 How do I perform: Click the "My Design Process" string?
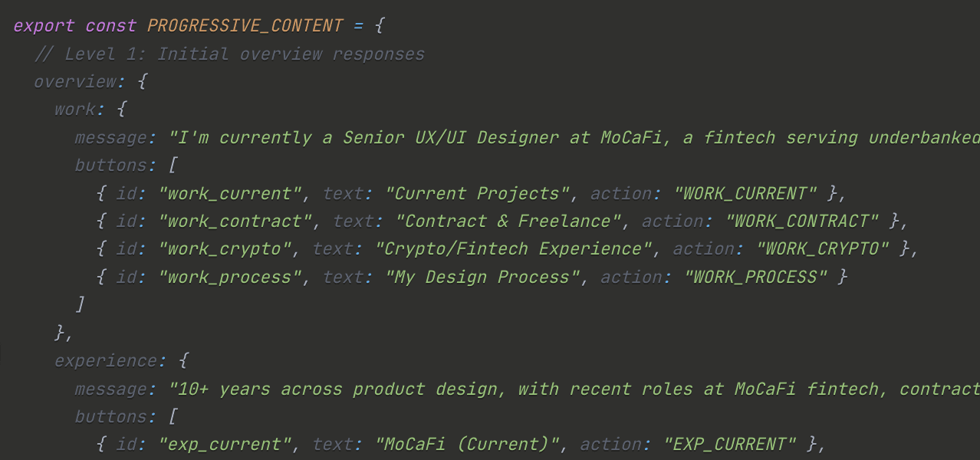click(478, 277)
